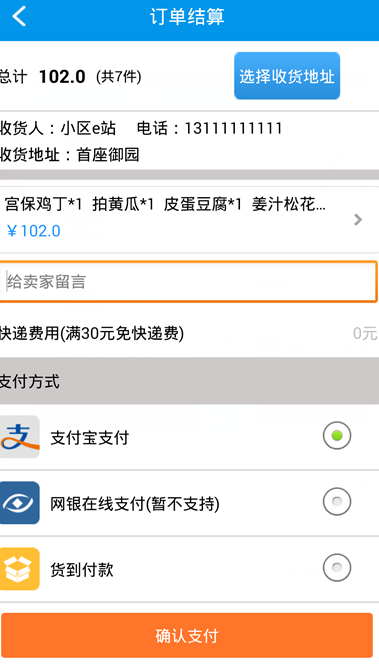Tap the 收货地址 首座御园 line
This screenshot has height=664, width=379.
point(69,155)
